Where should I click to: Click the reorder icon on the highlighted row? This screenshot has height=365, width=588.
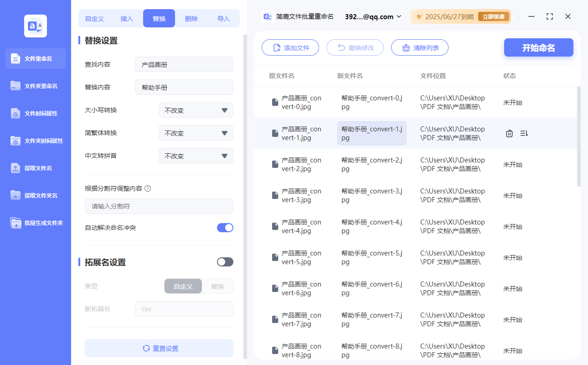[x=524, y=133]
